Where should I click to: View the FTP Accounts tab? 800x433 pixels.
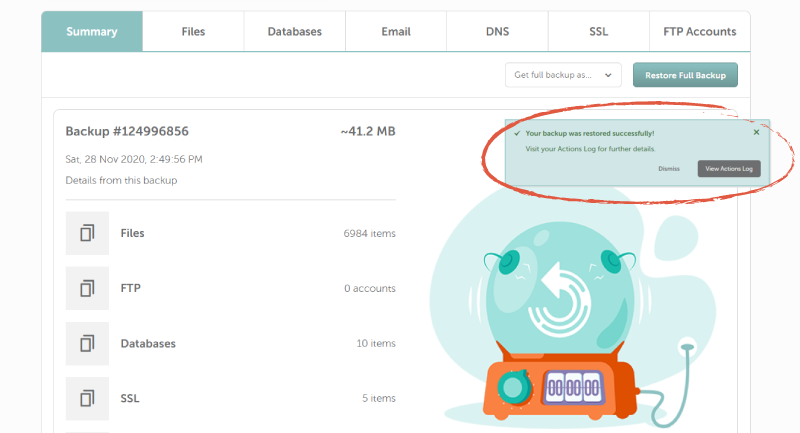click(699, 32)
